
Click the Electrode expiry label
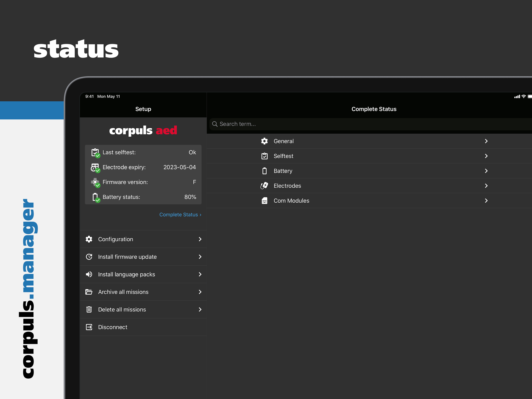click(124, 167)
